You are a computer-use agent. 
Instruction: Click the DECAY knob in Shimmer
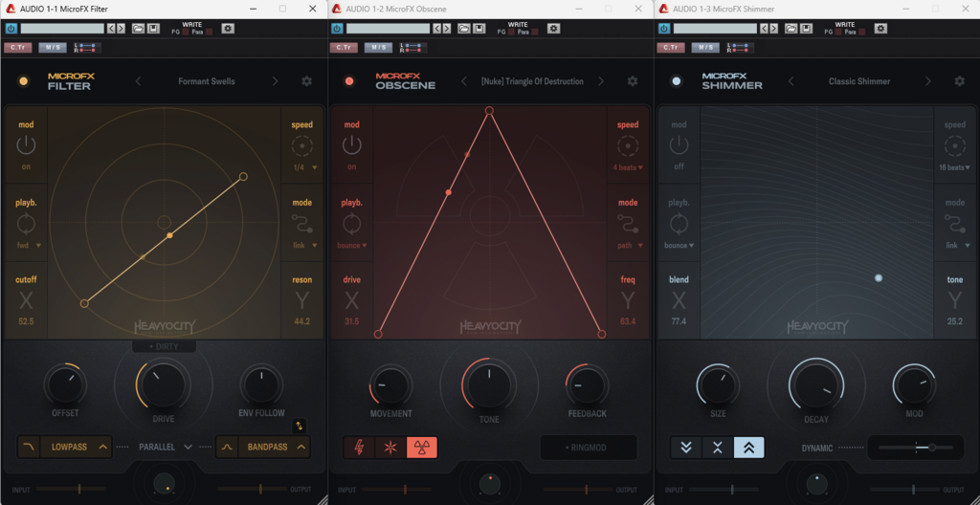815,384
